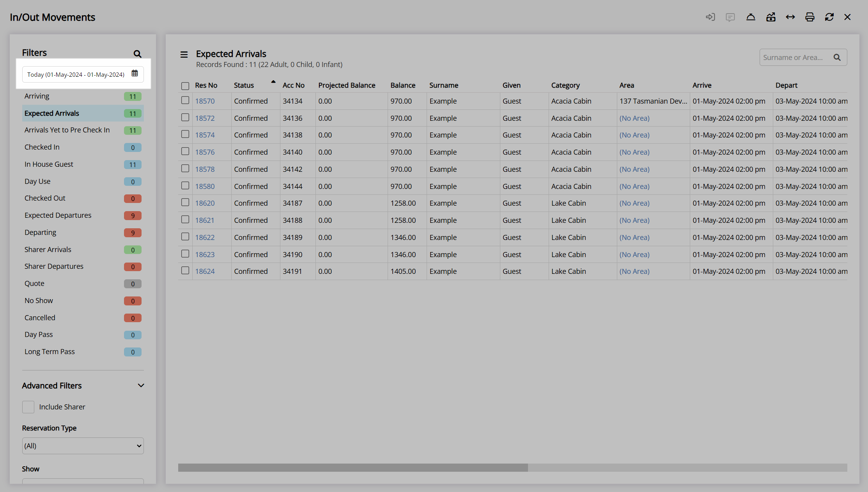This screenshot has height=492, width=868.
Task: Open the guest messaging speech bubble icon
Action: (730, 17)
